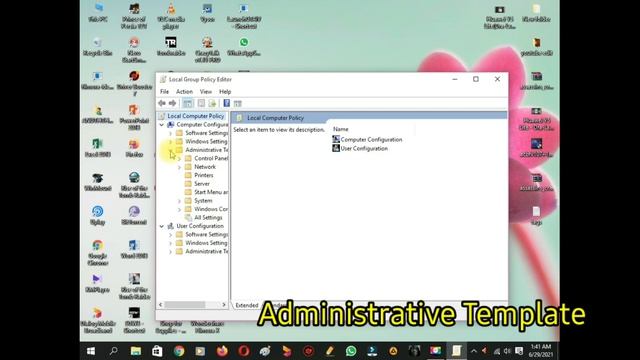Click the tree pane's horizontal scrollbar thumb

pyautogui.click(x=184, y=304)
